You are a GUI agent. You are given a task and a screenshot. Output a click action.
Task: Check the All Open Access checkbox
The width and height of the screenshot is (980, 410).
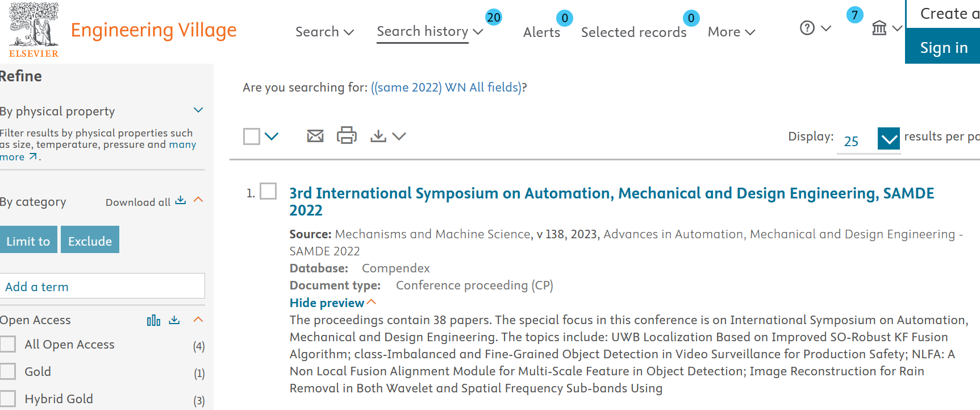[8, 344]
